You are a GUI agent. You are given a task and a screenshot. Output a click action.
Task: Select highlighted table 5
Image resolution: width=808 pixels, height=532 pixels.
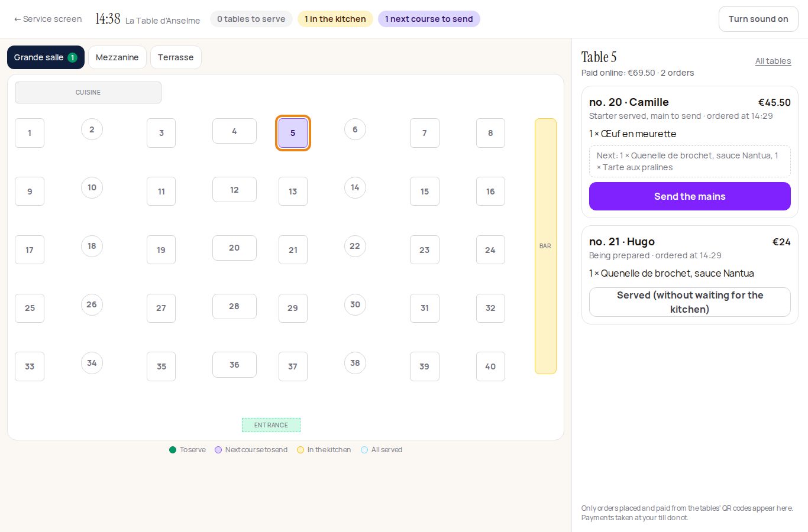293,133
